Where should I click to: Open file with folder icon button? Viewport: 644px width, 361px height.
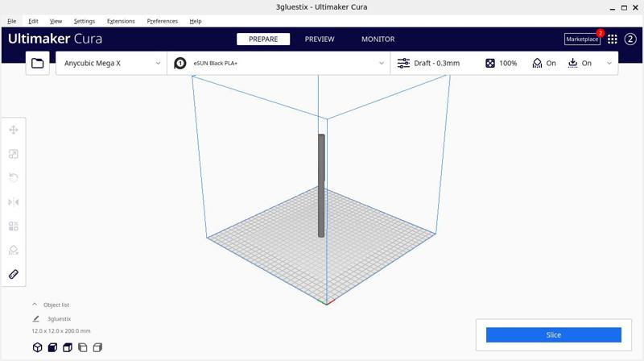37,63
